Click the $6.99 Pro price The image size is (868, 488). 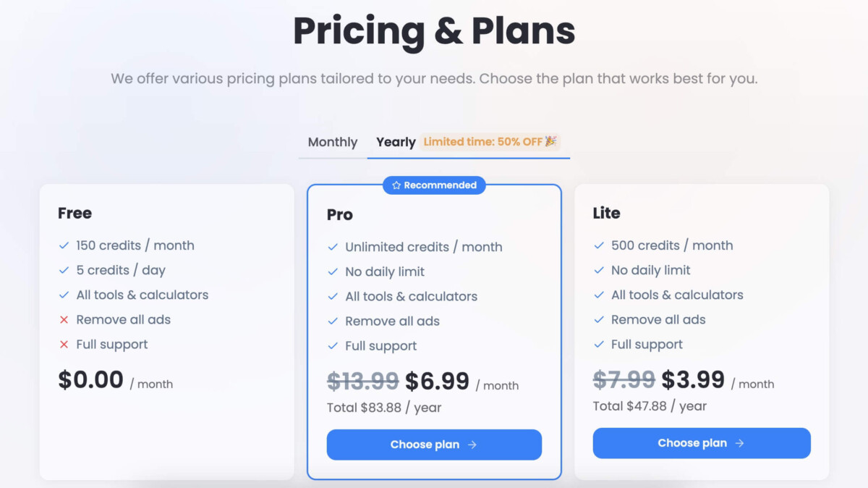click(x=437, y=381)
